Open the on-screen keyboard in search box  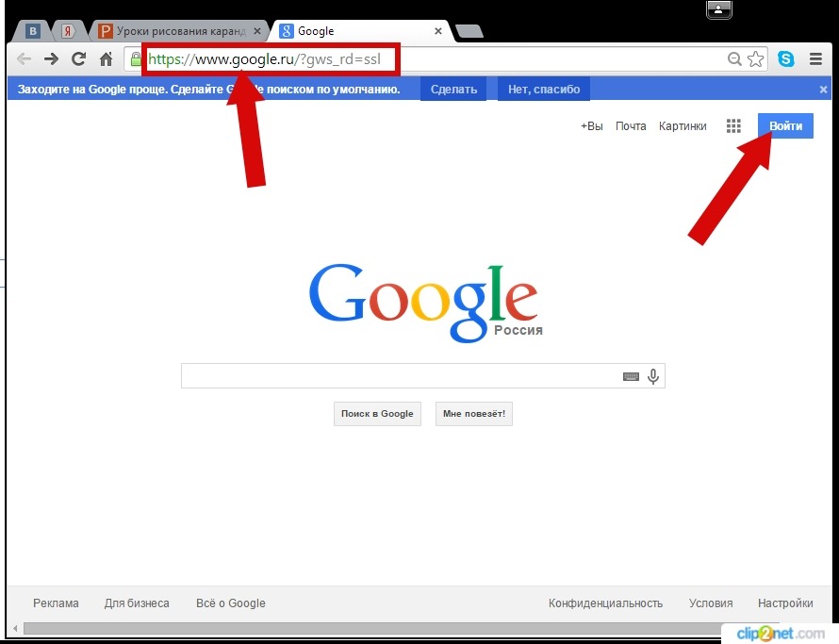point(631,376)
